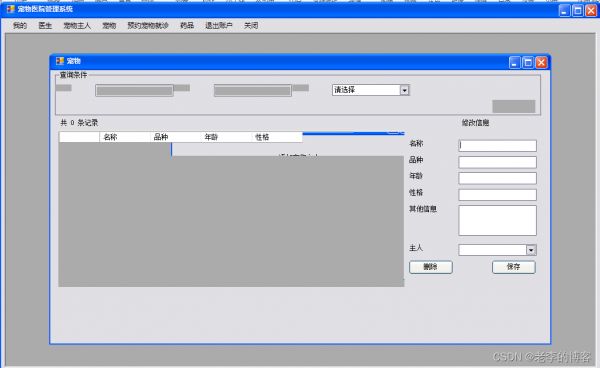The height and width of the screenshot is (368, 600).
Task: Maximize the main 宠物医院管理系统 window
Action: tap(578, 11)
